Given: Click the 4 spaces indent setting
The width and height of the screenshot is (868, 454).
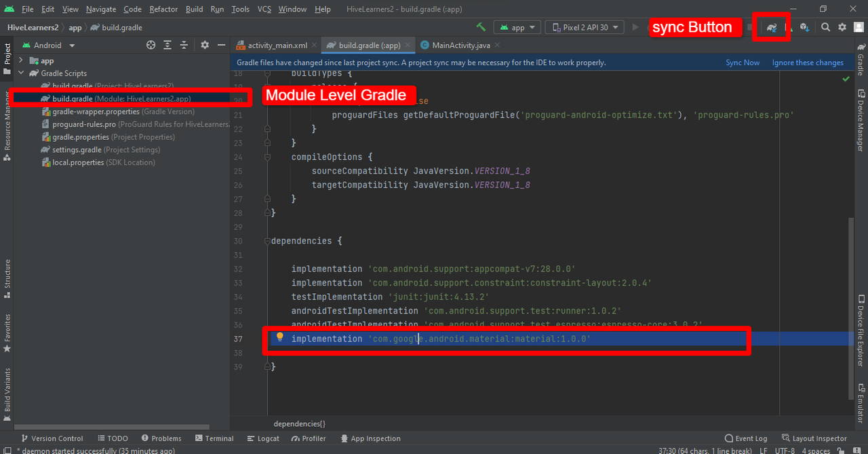Looking at the screenshot, I should tap(816, 451).
